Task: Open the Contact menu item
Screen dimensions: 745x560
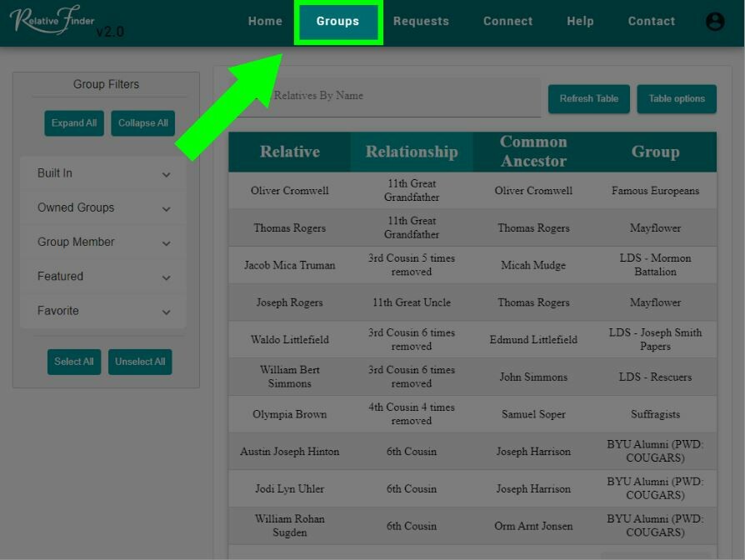Action: pos(652,22)
